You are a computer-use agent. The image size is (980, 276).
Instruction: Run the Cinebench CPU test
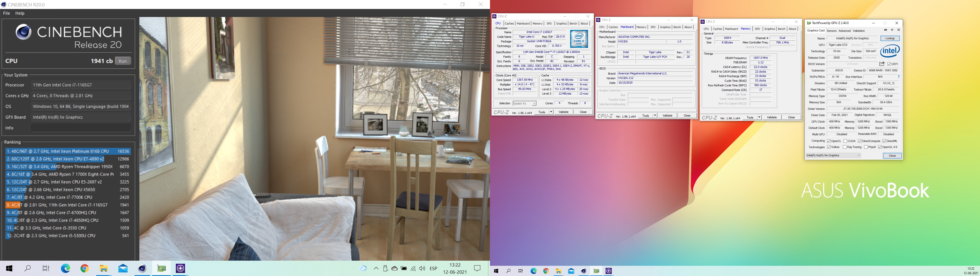click(122, 61)
